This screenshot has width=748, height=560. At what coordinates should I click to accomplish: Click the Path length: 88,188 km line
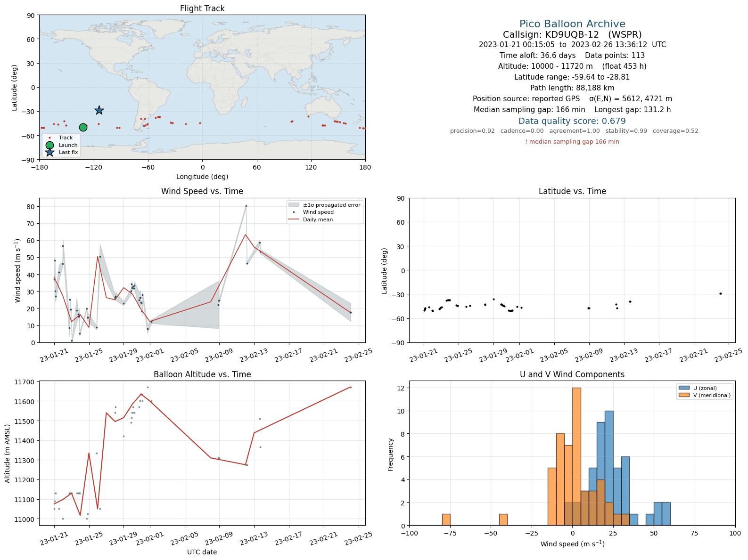point(572,88)
